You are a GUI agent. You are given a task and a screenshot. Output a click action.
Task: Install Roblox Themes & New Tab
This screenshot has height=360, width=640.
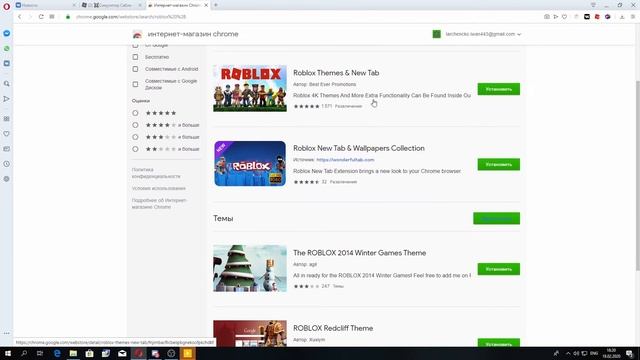[x=499, y=89]
